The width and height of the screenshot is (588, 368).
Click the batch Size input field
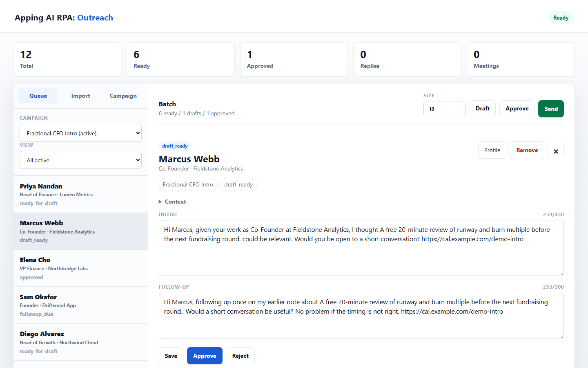444,109
